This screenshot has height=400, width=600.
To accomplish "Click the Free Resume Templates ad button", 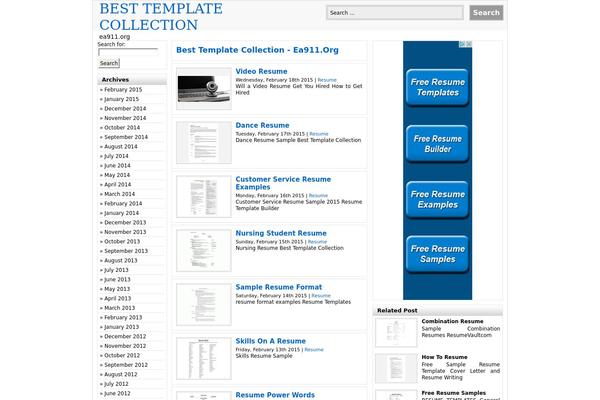I will [437, 87].
